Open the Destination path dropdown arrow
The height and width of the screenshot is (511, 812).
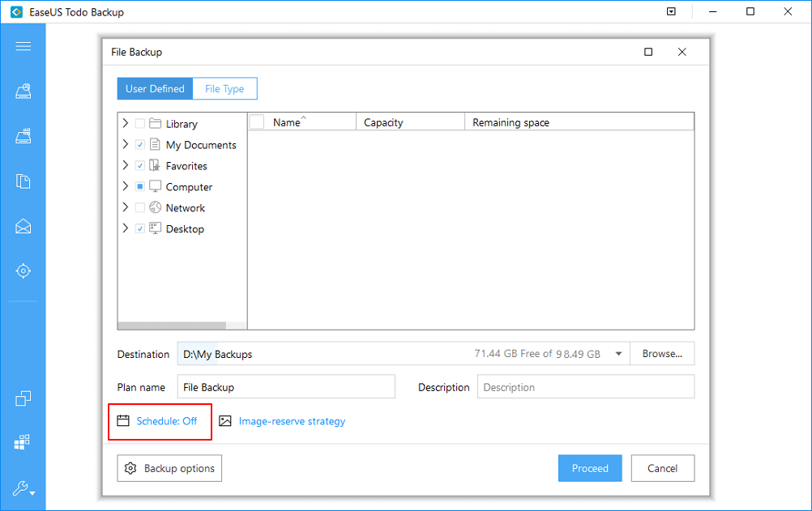click(618, 354)
